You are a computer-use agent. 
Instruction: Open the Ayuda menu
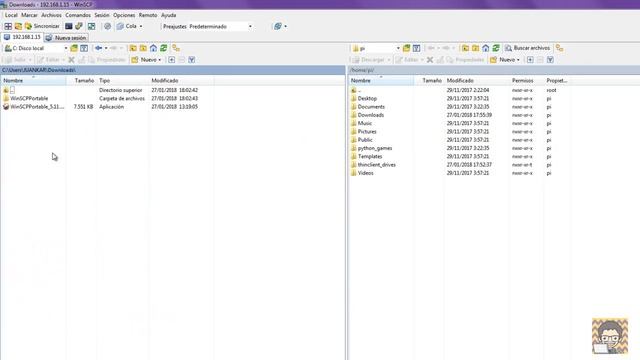point(169,15)
